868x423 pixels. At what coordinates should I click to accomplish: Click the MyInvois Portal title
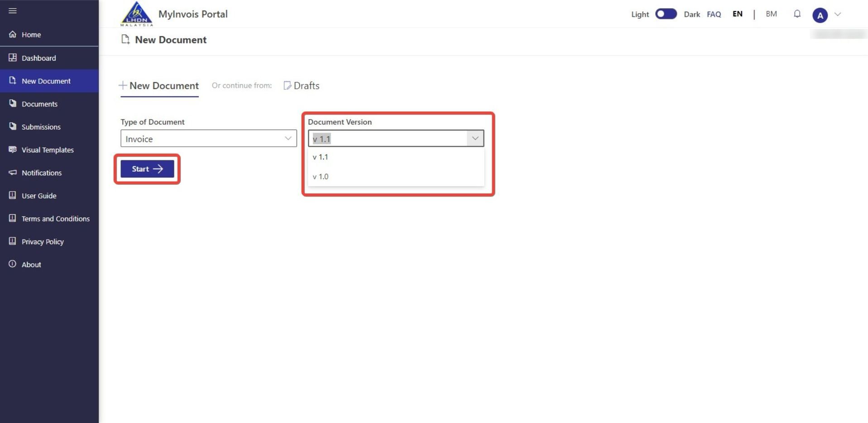pyautogui.click(x=193, y=14)
